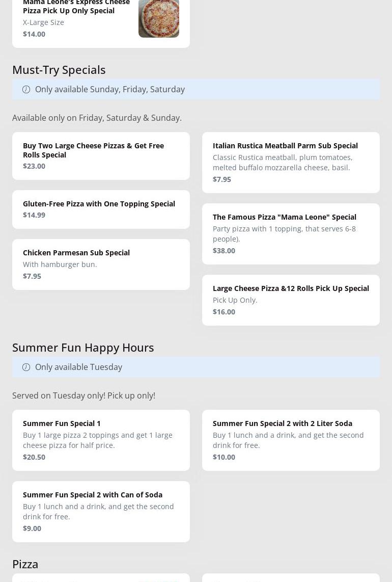Open the Chicken Parmesan Sub Special item
The image size is (392, 582).
tap(101, 264)
